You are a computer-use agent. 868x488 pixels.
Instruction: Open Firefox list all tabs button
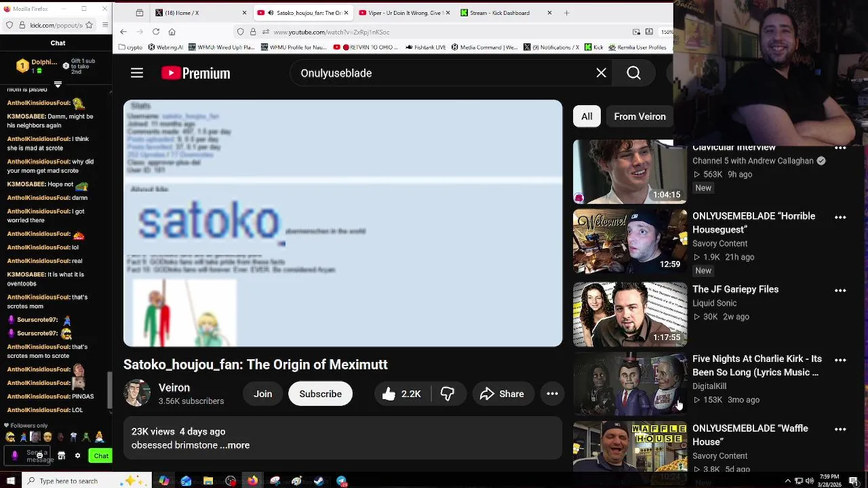click(x=139, y=13)
